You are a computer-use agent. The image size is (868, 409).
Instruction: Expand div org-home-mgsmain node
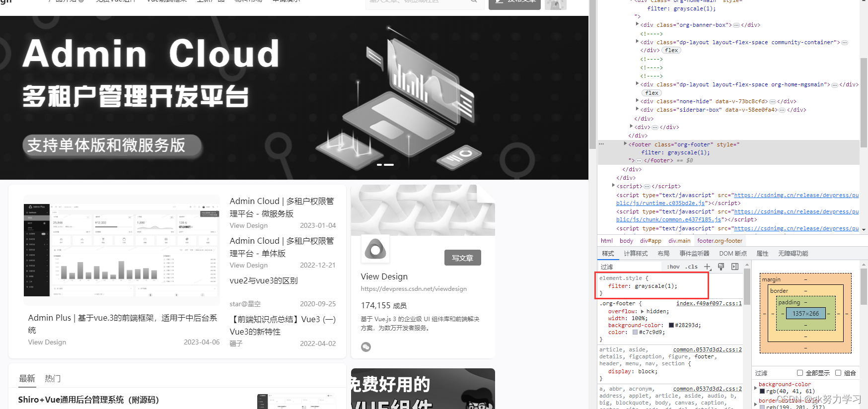[637, 84]
